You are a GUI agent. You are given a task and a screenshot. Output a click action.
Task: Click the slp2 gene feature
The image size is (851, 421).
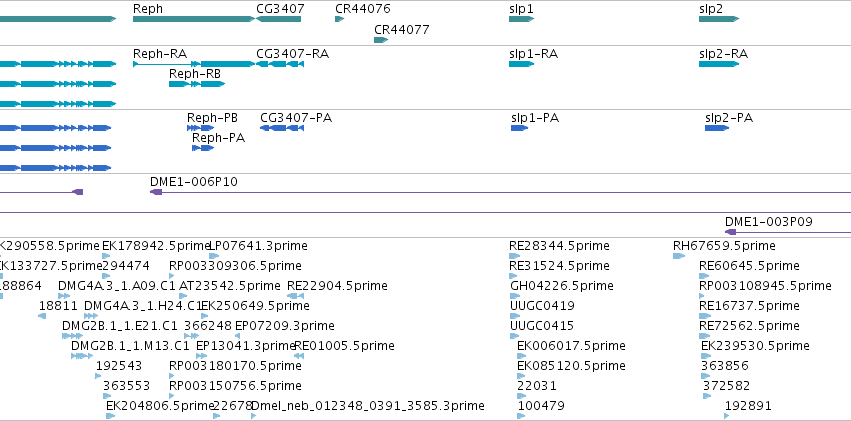719,19
